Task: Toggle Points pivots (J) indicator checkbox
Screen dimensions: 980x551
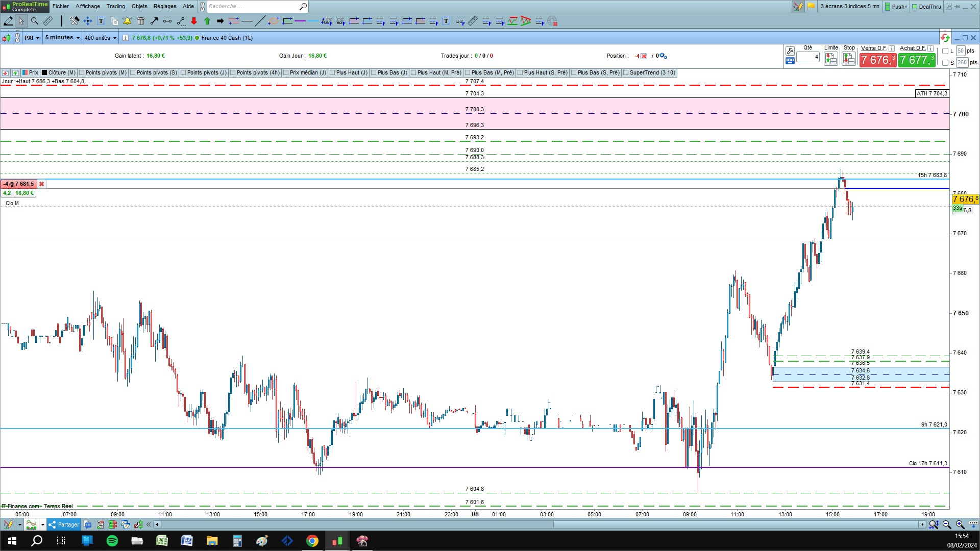Action: pyautogui.click(x=183, y=72)
